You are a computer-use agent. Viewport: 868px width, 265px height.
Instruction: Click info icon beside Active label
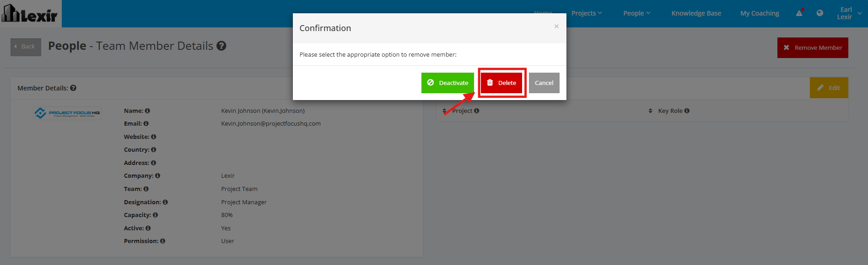point(148,228)
